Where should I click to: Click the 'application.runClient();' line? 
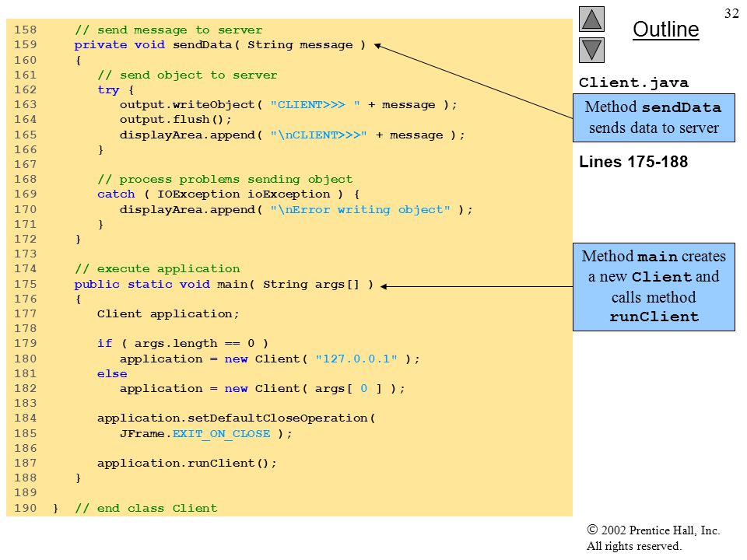[187, 464]
